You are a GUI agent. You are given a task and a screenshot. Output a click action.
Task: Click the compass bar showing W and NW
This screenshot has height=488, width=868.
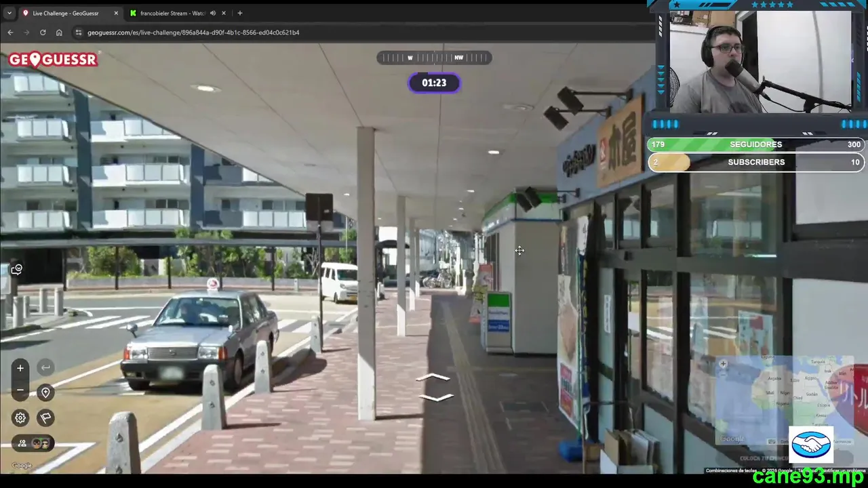[x=434, y=58]
